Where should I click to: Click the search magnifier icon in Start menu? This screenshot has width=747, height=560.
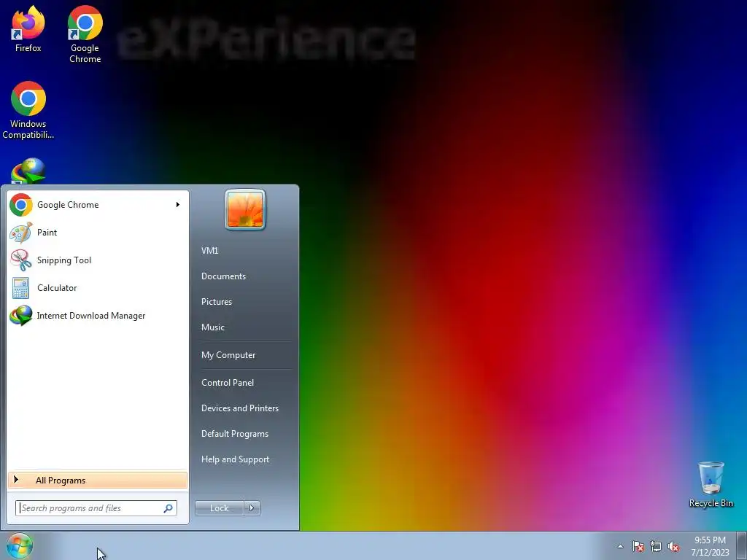tap(169, 508)
